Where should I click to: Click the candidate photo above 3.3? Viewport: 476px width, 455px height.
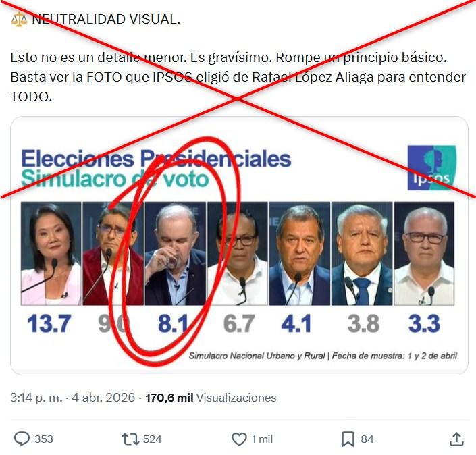[424, 253]
